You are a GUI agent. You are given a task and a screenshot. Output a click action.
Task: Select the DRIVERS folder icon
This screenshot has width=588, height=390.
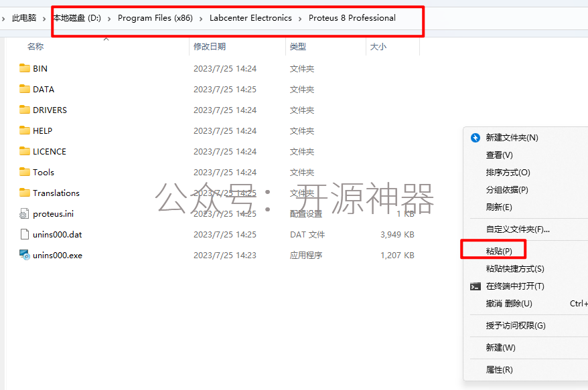click(x=25, y=110)
